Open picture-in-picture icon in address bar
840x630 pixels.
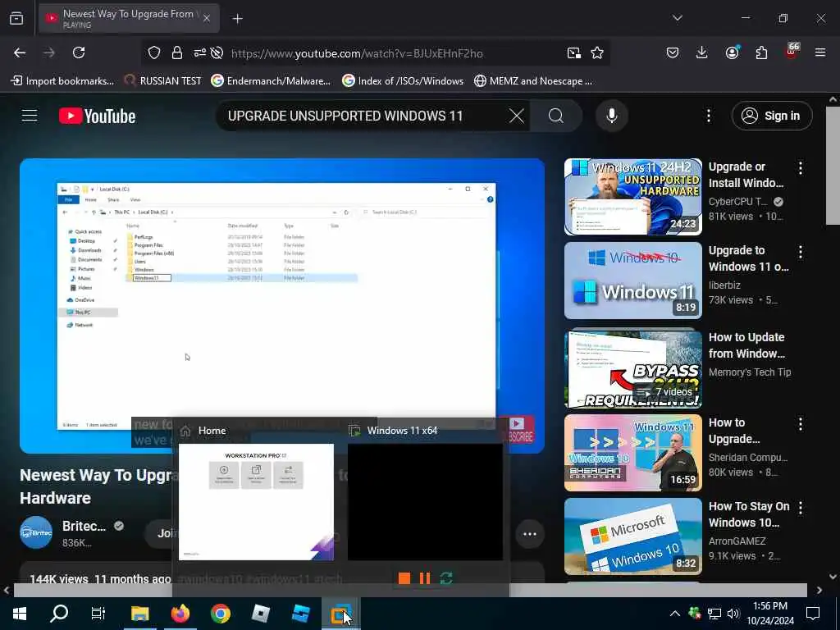573,52
